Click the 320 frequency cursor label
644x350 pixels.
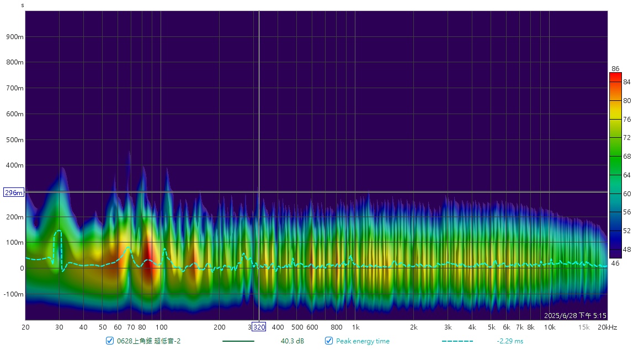pyautogui.click(x=259, y=327)
